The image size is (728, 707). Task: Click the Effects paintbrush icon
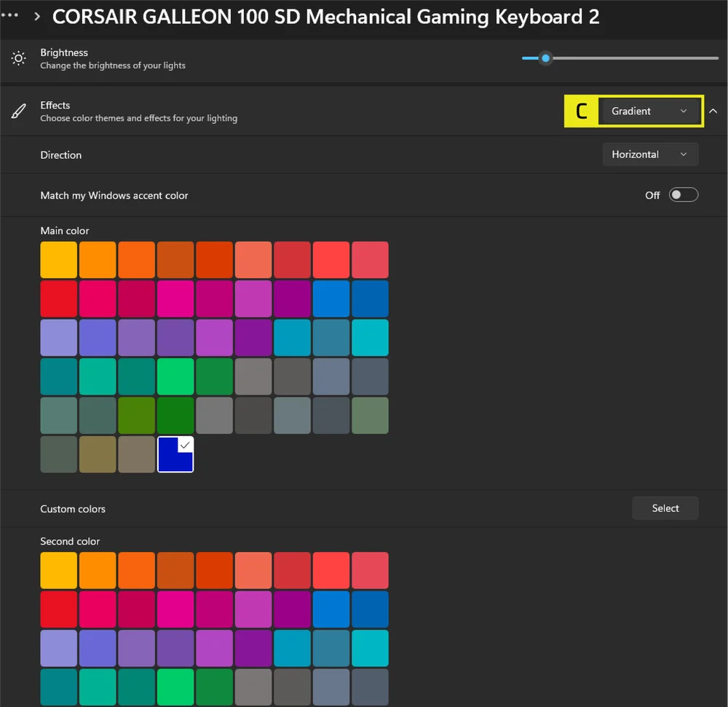[18, 111]
